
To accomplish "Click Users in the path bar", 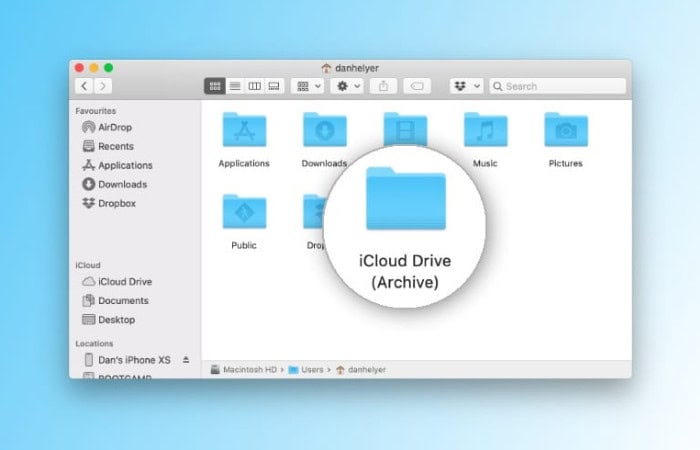I will coord(306,370).
